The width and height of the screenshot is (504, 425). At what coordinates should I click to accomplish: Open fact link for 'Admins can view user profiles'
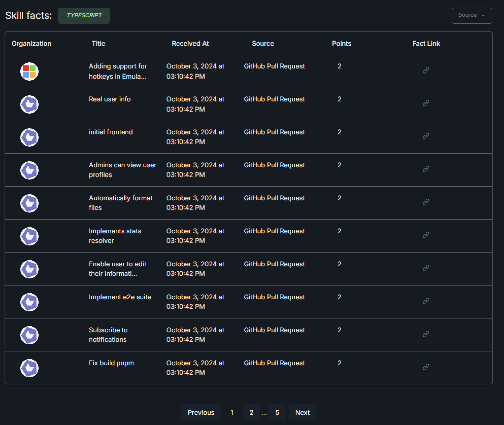tap(426, 169)
